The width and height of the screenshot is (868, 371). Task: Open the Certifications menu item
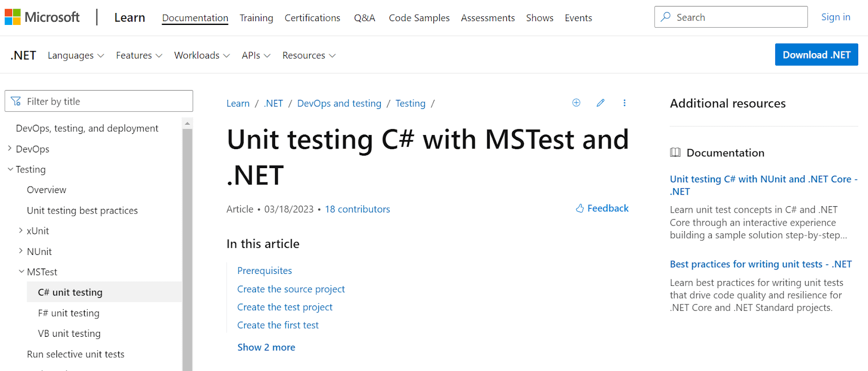(x=312, y=17)
